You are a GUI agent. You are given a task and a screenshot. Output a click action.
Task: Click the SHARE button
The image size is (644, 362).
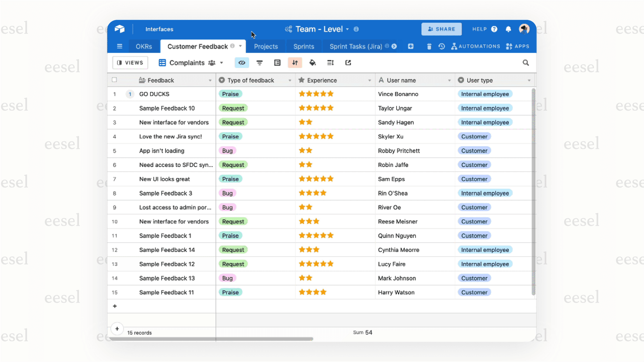point(441,29)
